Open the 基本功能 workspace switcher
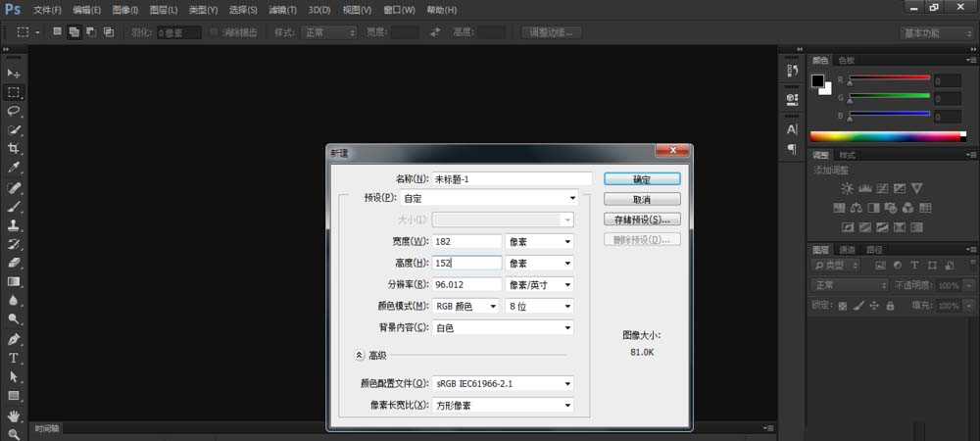980x441 pixels. click(935, 32)
